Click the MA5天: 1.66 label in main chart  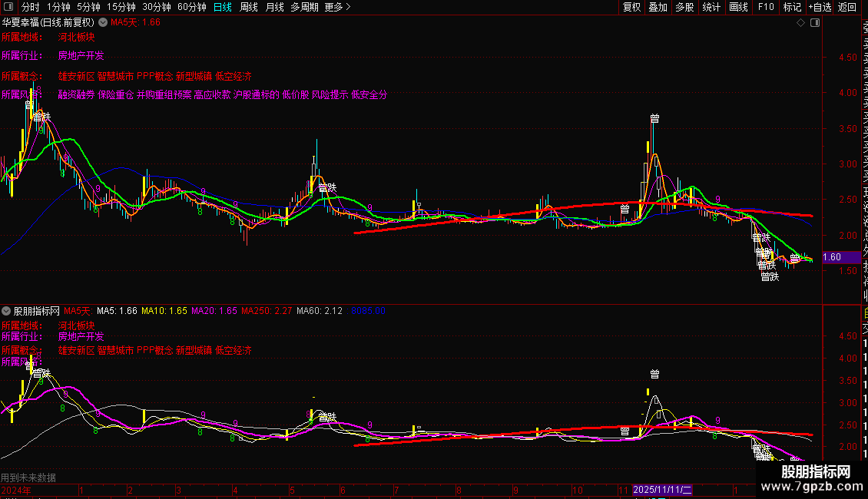[136, 23]
